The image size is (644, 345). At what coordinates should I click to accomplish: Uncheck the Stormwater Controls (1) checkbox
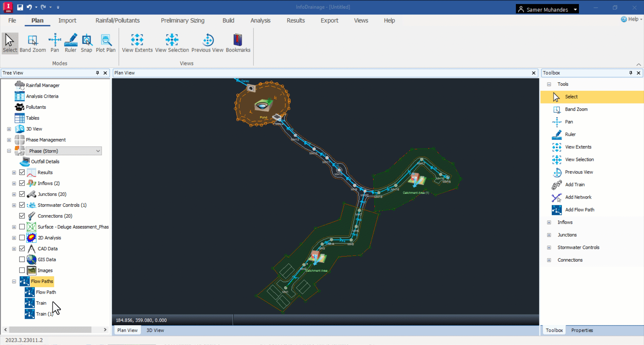[x=22, y=205]
